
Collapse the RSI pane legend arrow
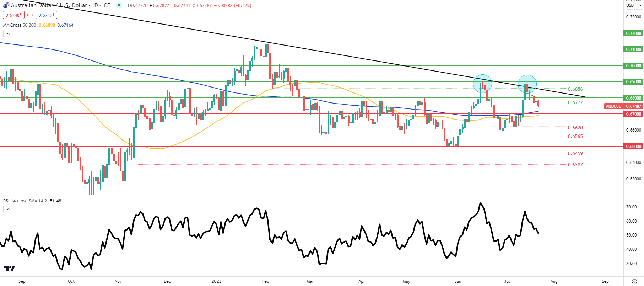coord(8,210)
